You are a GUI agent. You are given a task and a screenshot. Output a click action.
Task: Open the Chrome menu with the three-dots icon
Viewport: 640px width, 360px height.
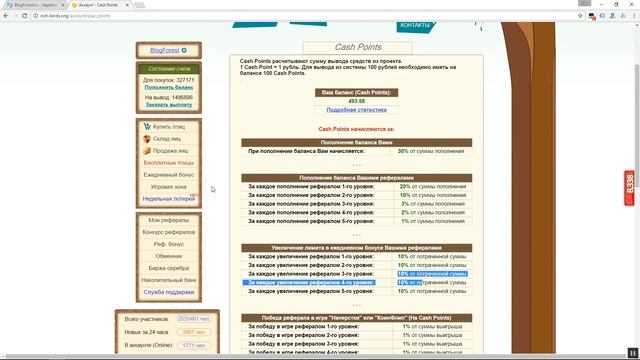(634, 16)
